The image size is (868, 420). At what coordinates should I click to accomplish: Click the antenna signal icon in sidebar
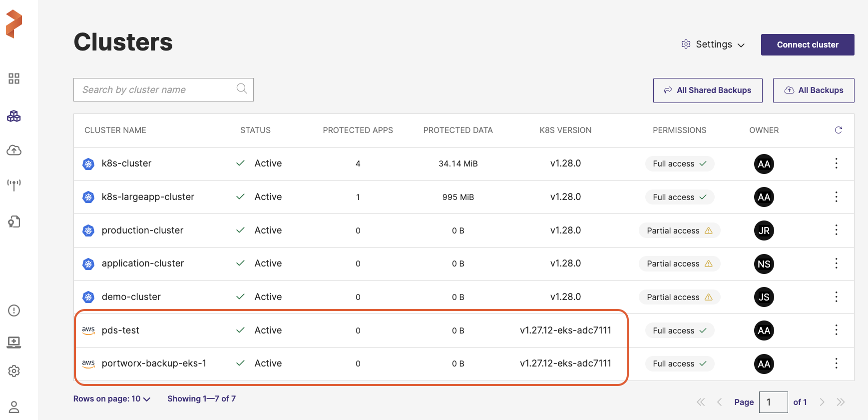(x=14, y=184)
